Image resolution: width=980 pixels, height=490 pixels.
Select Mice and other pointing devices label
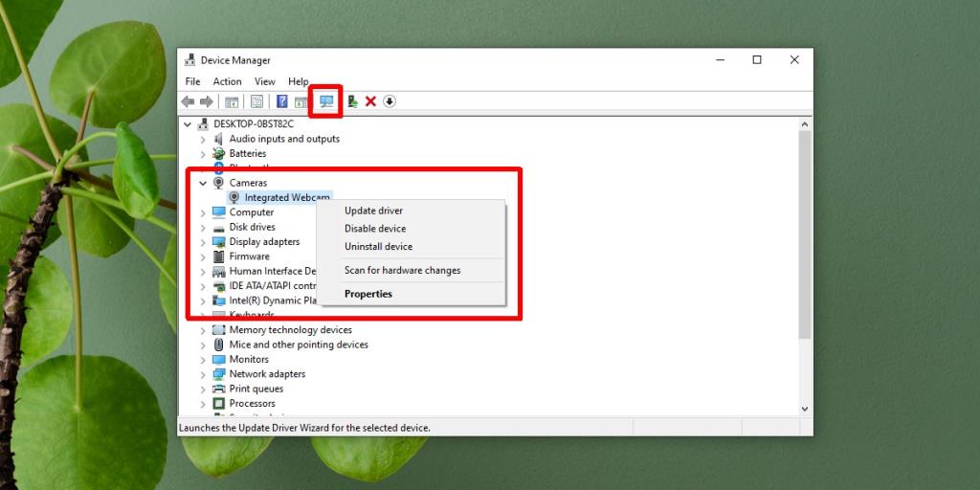click(x=299, y=345)
